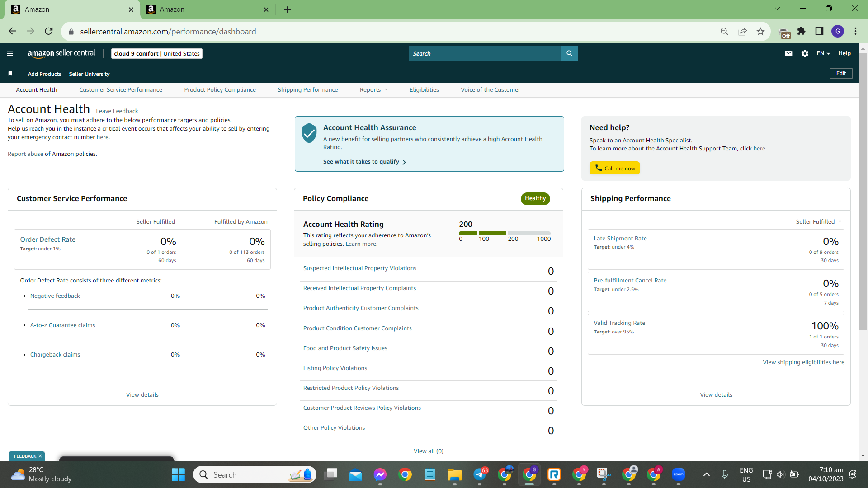
Task: Open the Chrome three-dot menu
Action: (856, 31)
